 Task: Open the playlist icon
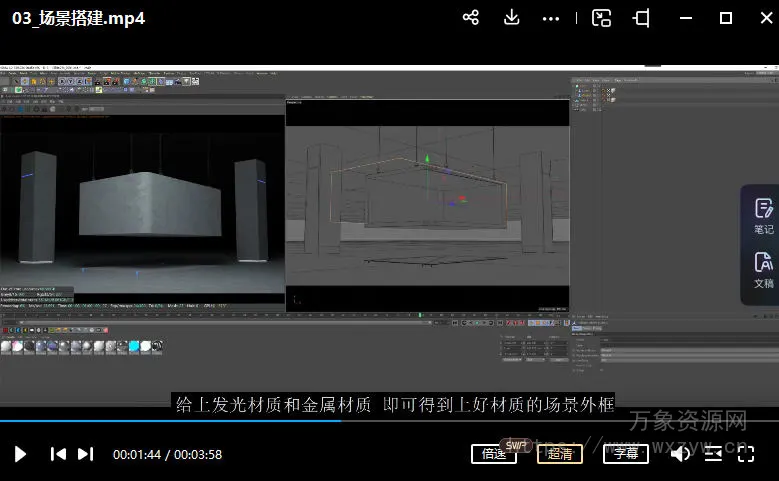tap(713, 454)
